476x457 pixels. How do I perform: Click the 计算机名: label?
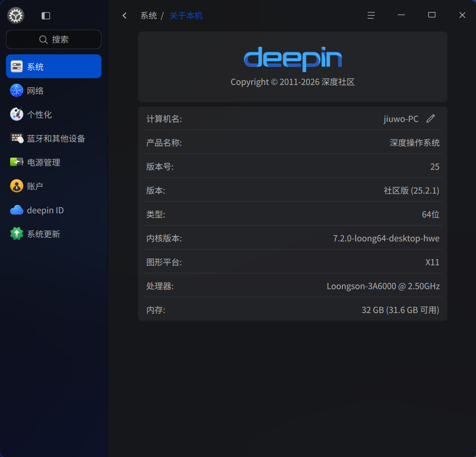(x=164, y=119)
